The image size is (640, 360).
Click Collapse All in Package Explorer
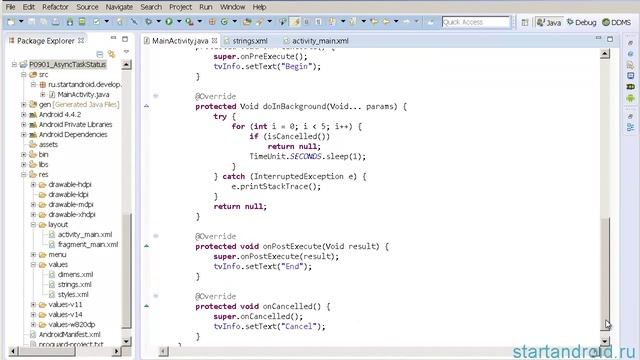pyautogui.click(x=100, y=54)
